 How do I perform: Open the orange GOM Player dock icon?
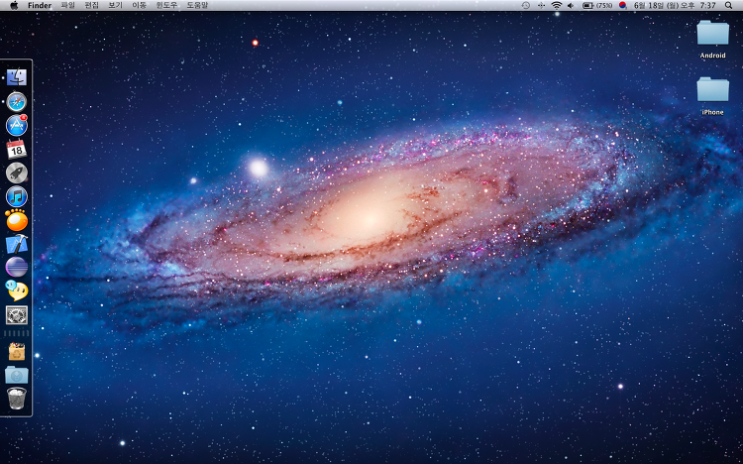17,220
